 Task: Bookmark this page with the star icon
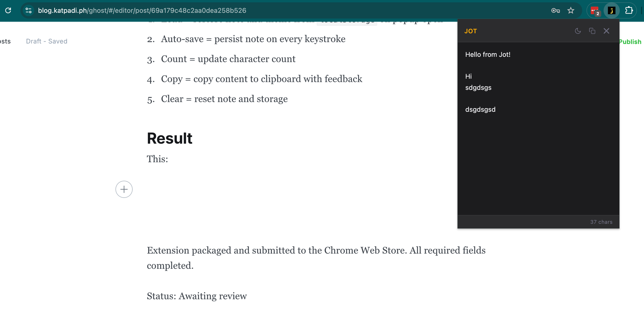click(x=571, y=11)
